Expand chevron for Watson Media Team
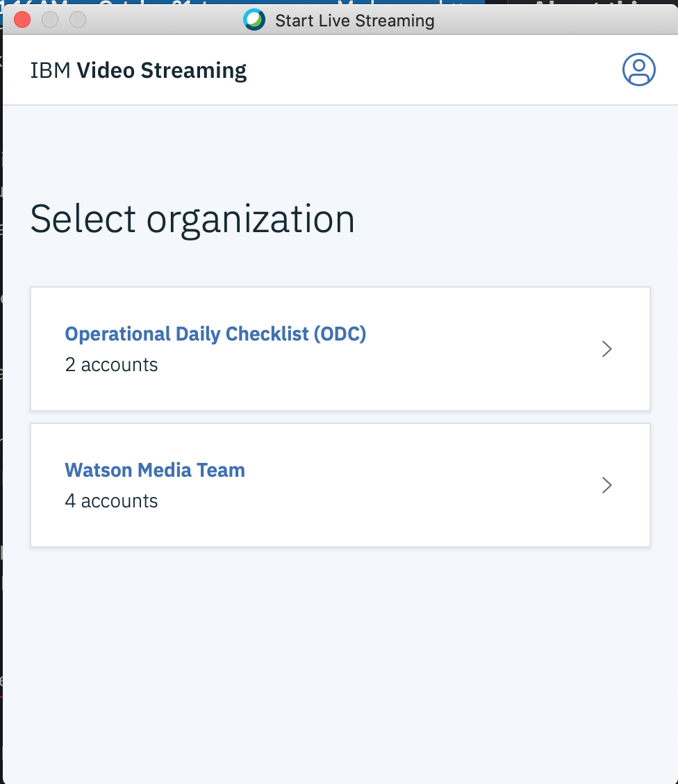Viewport: 678px width, 784px height. click(606, 485)
